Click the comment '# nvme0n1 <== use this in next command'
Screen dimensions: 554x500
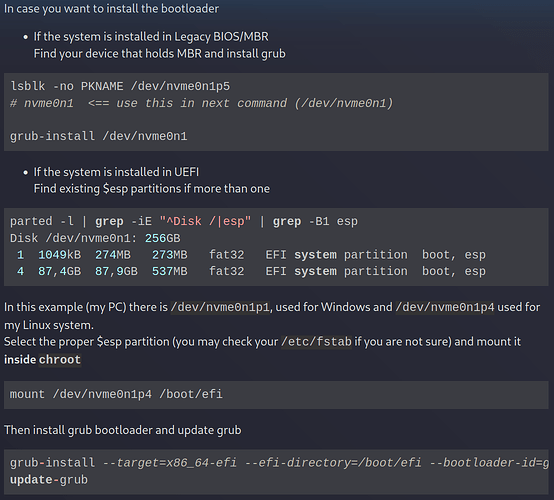point(201,103)
